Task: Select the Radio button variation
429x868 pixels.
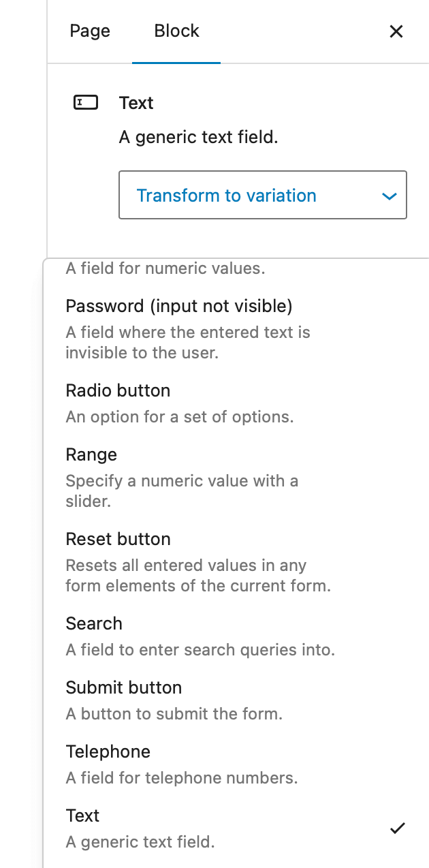Action: coord(118,390)
